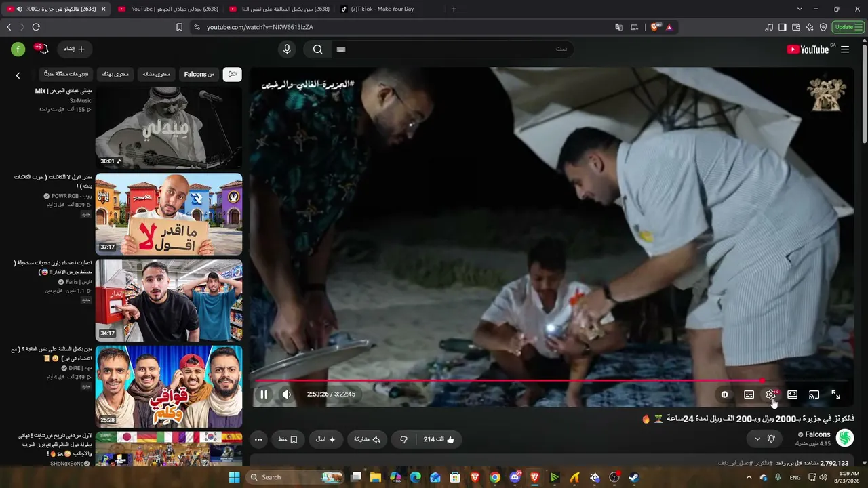
Task: Mute the video volume
Action: point(287,394)
